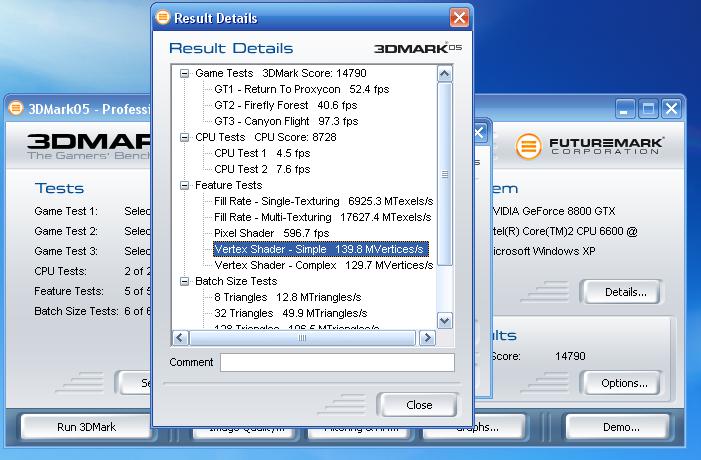The width and height of the screenshot is (701, 460).
Task: Collapse the Game Tests tree node
Action: 184,73
